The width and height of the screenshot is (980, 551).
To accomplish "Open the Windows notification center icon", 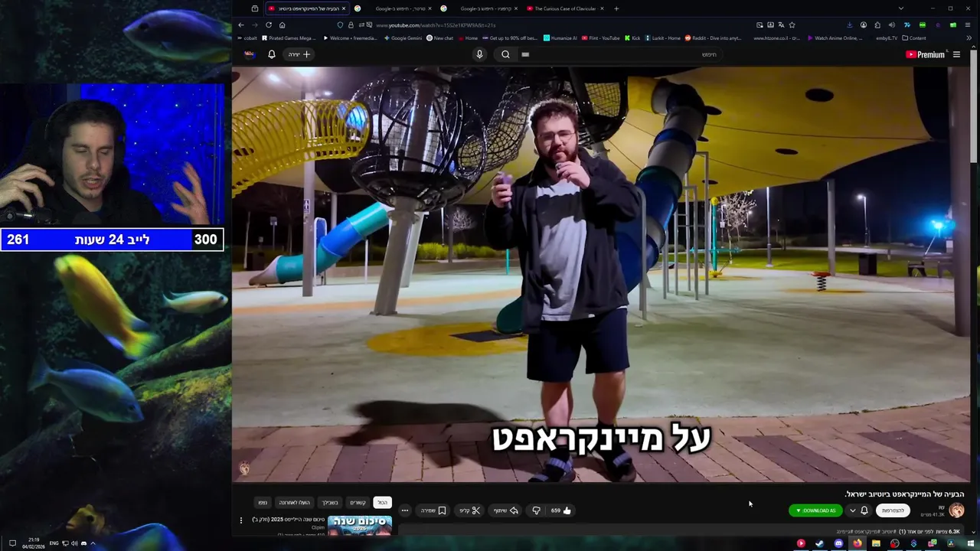I will pyautogui.click(x=12, y=543).
